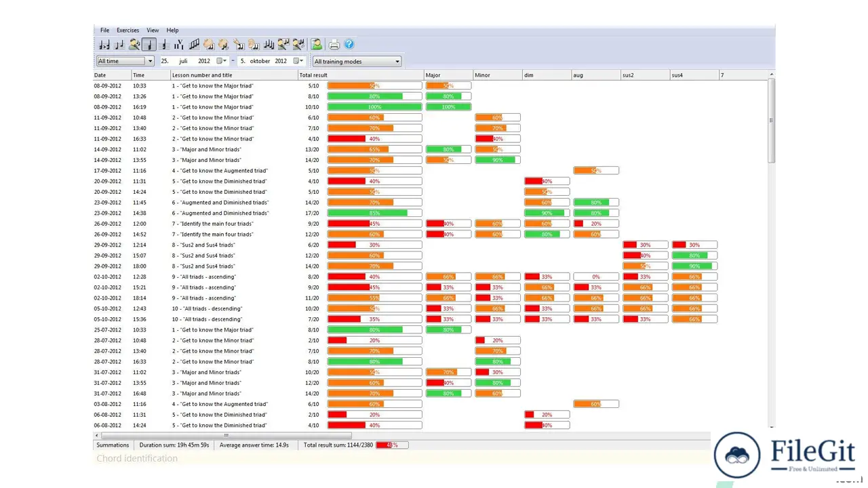Select the scale identification staircase-notes icon

pyautogui.click(x=194, y=45)
